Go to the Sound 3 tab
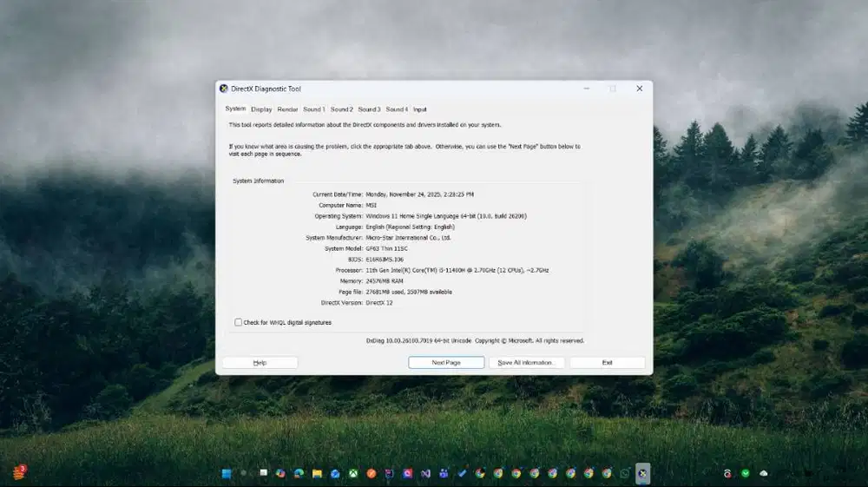This screenshot has width=868, height=487. point(369,109)
